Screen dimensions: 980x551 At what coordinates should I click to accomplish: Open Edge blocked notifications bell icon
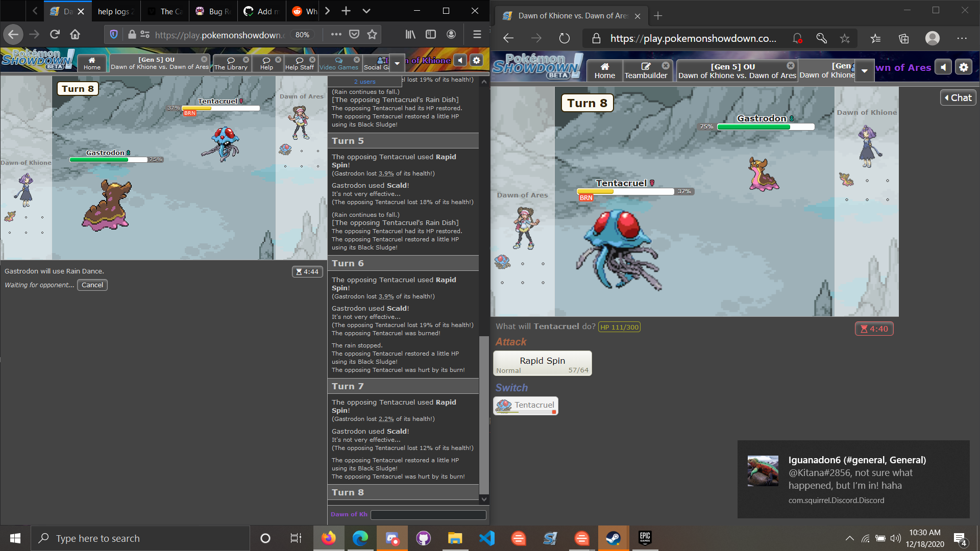point(797,38)
